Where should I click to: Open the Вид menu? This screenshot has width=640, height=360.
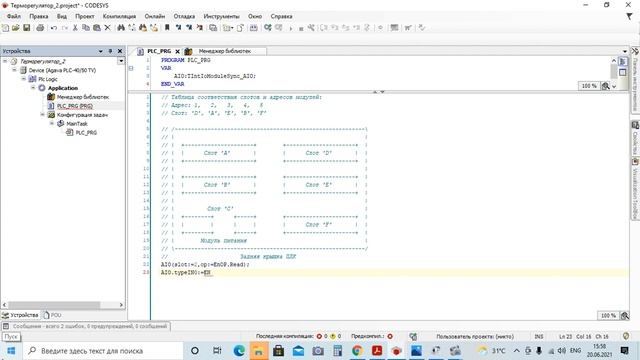(x=62, y=16)
